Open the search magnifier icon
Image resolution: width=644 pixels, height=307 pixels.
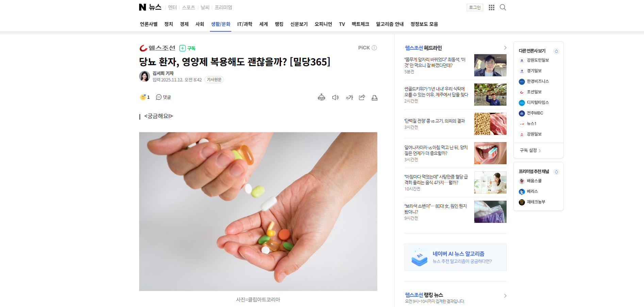[x=503, y=7]
